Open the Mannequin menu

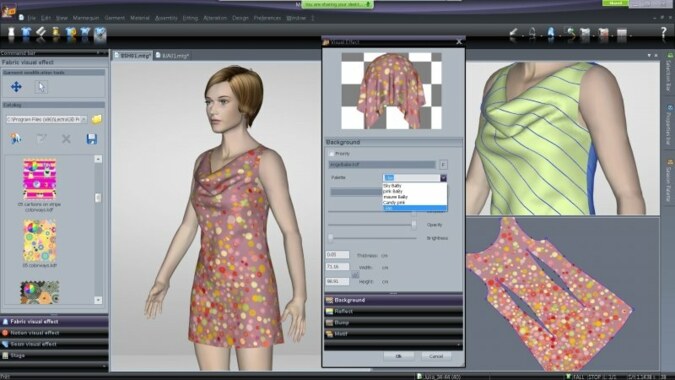coord(86,18)
